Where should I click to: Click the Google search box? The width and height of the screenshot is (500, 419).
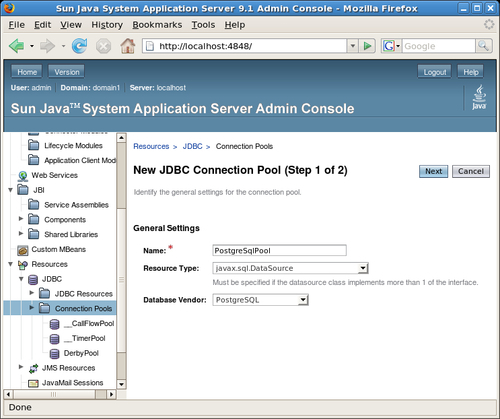pos(438,46)
